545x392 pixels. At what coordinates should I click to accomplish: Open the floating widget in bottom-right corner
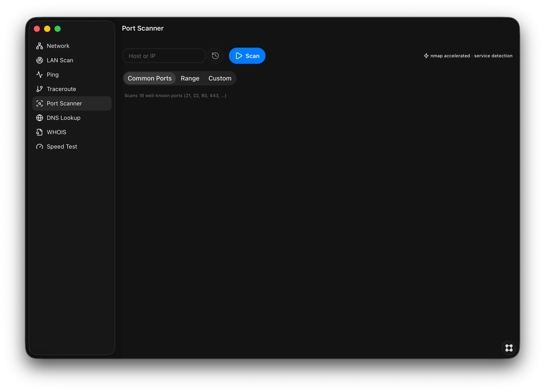coord(509,348)
